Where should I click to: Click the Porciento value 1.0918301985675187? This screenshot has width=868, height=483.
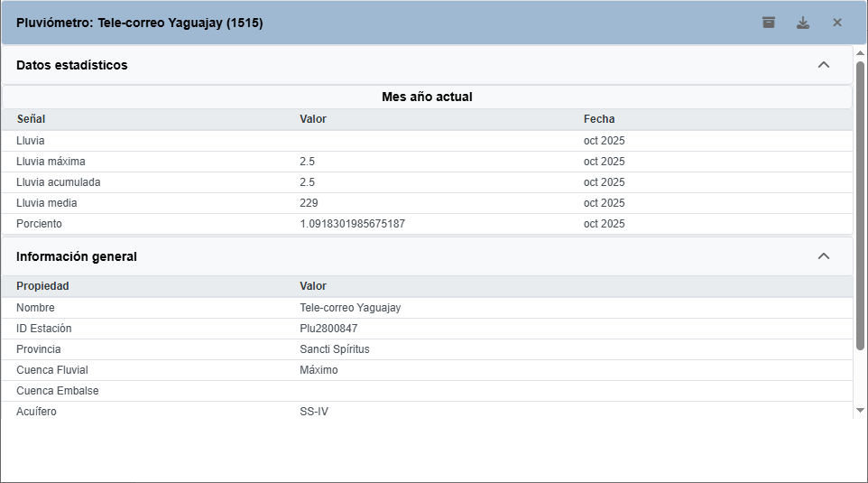point(352,224)
